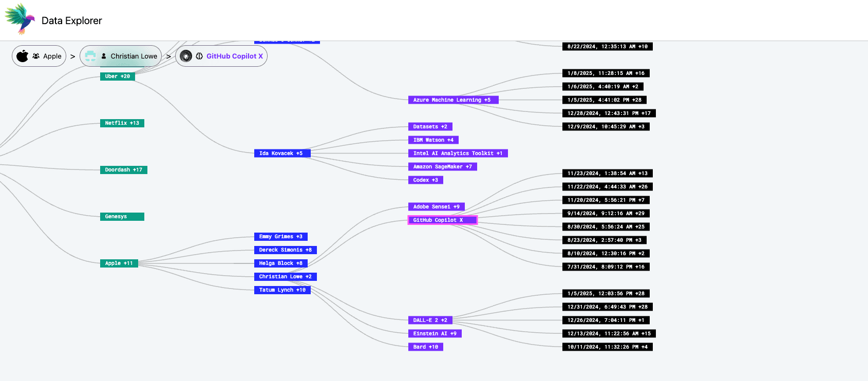
Task: Open the 12/31/2024, 6:49:43 PM +28 entry
Action: (x=608, y=307)
